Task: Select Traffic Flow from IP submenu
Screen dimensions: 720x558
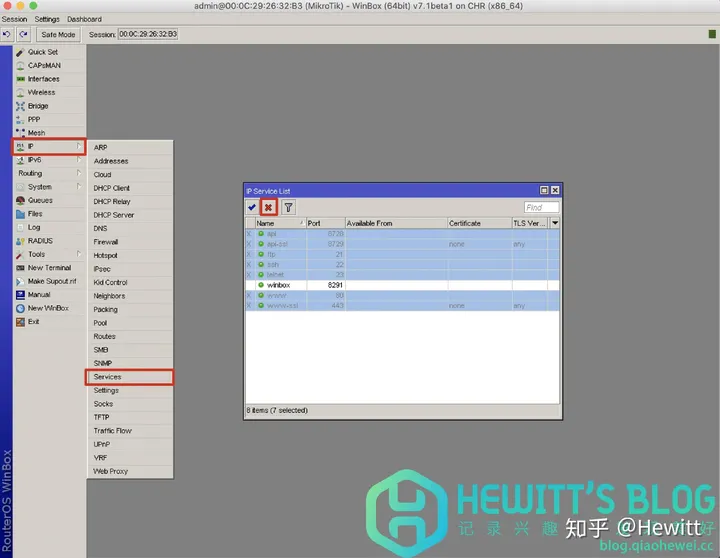Action: pos(130,431)
